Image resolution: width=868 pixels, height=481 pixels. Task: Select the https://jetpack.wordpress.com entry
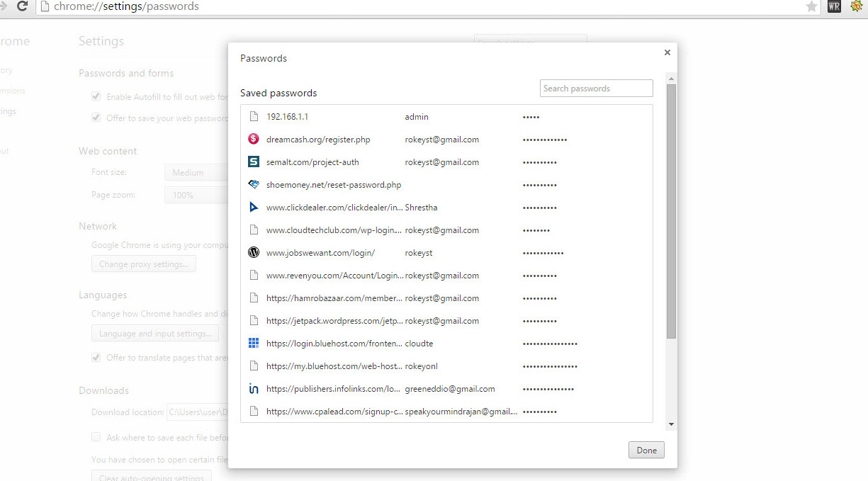point(334,321)
